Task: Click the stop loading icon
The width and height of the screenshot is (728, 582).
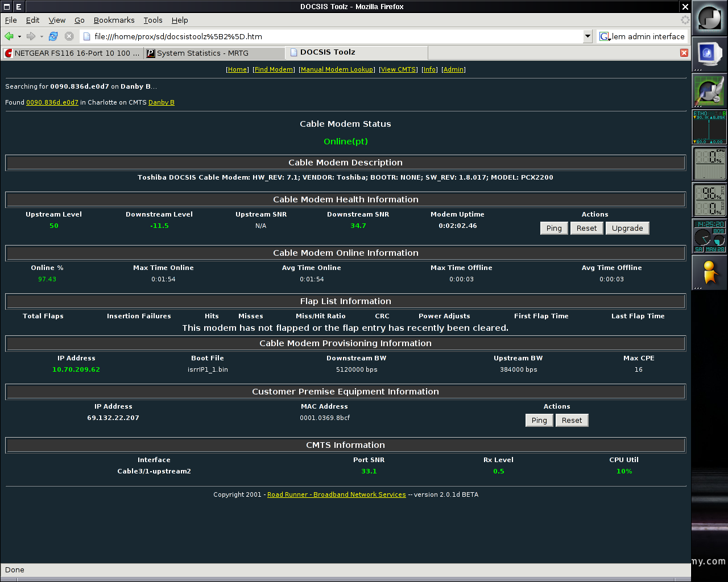Action: [69, 36]
